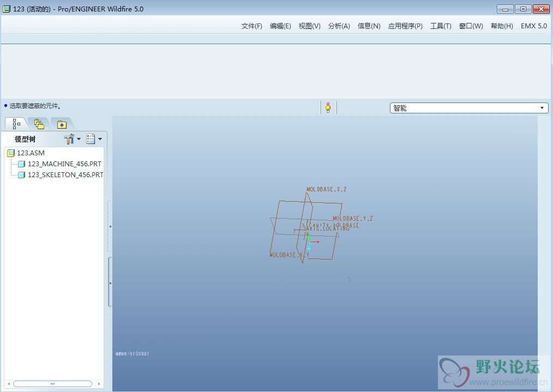This screenshot has height=392, width=553.
Task: Open the 视图(V) menu
Action: pos(310,26)
